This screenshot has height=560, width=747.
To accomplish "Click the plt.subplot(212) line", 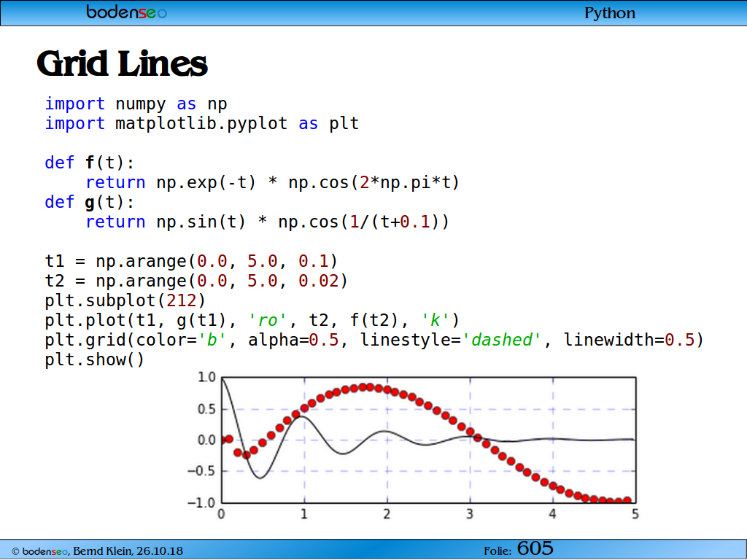I will [x=125, y=301].
